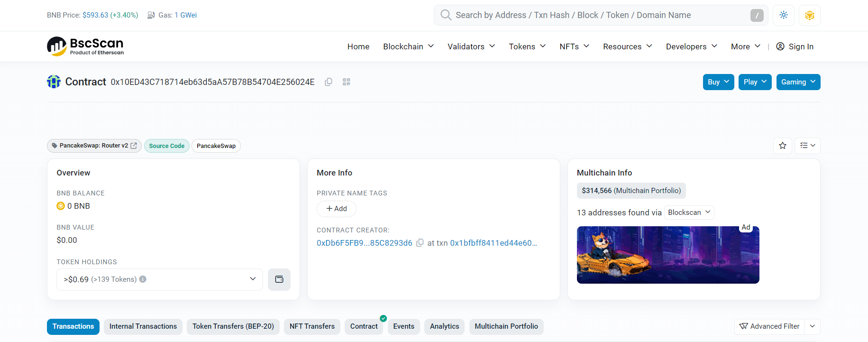Select the Transactions tab
Screen dimensions: 868x342
(73, 326)
